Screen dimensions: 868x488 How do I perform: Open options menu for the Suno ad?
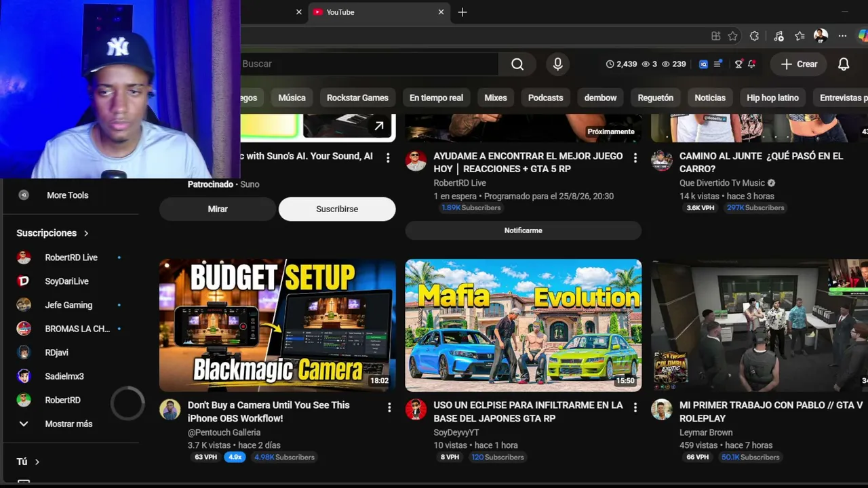pos(388,158)
